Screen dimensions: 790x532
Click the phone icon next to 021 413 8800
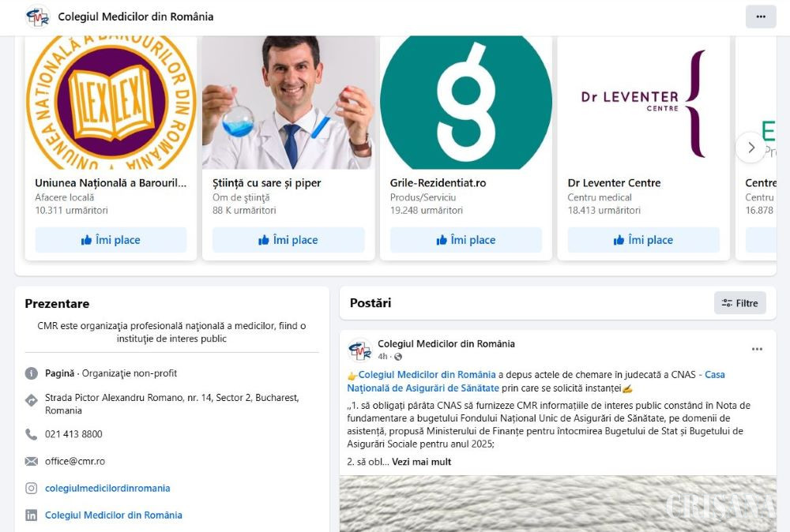pyautogui.click(x=32, y=434)
